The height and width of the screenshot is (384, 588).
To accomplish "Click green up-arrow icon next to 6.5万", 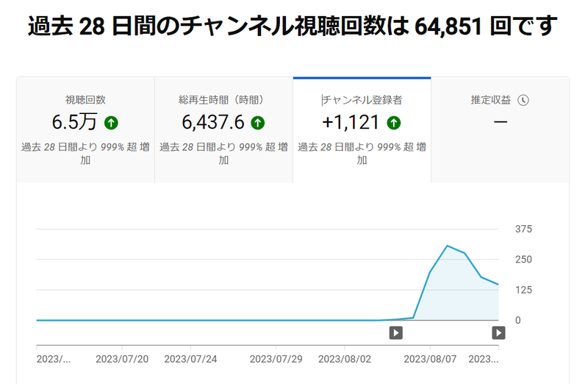I will (x=111, y=123).
